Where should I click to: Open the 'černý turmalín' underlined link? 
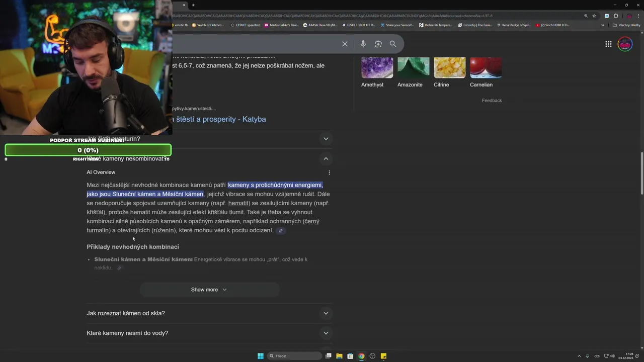click(x=203, y=226)
